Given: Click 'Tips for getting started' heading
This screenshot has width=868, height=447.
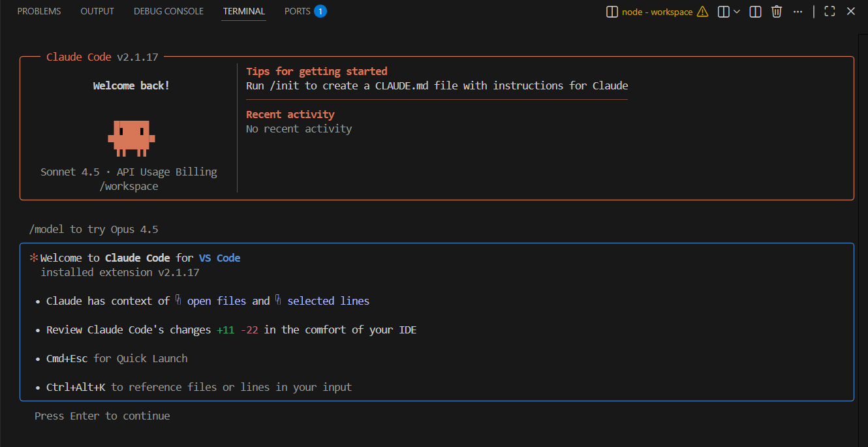Looking at the screenshot, I should click(317, 71).
